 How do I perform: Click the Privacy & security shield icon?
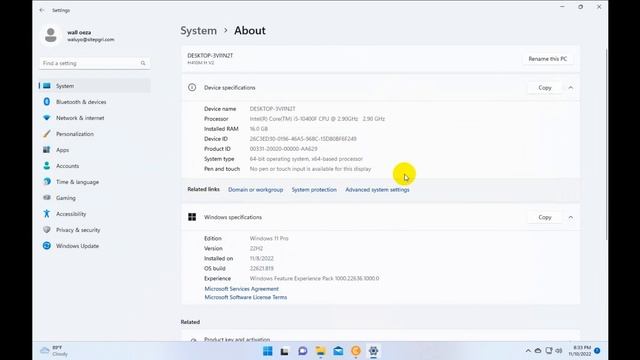(47, 229)
